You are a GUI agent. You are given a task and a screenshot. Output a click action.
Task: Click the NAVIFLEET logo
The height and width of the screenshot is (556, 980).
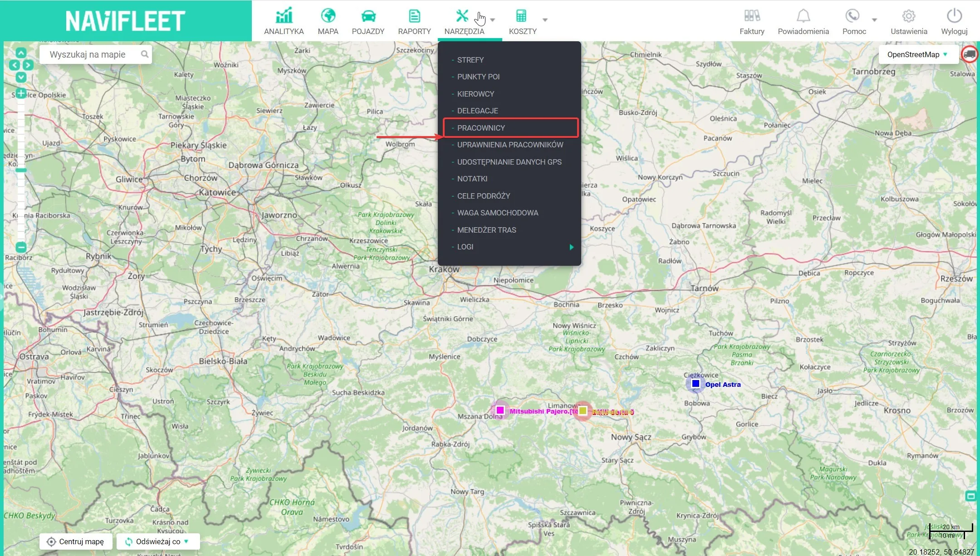[x=126, y=21]
